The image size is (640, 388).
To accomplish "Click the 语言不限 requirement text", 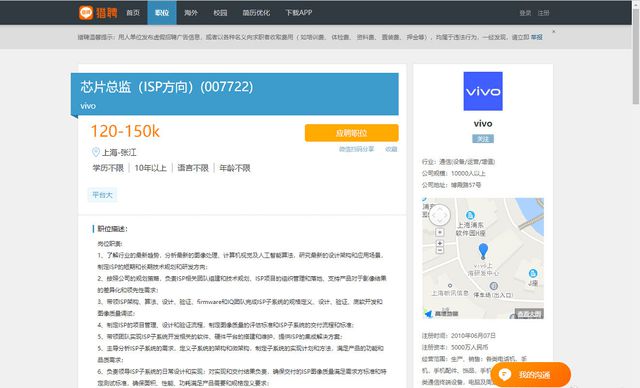I will point(193,168).
